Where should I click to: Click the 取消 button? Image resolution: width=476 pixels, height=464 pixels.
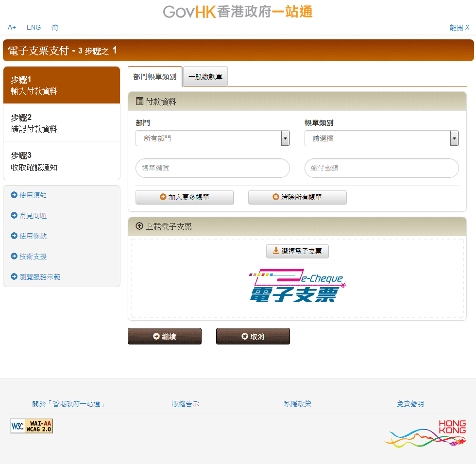pyautogui.click(x=253, y=336)
